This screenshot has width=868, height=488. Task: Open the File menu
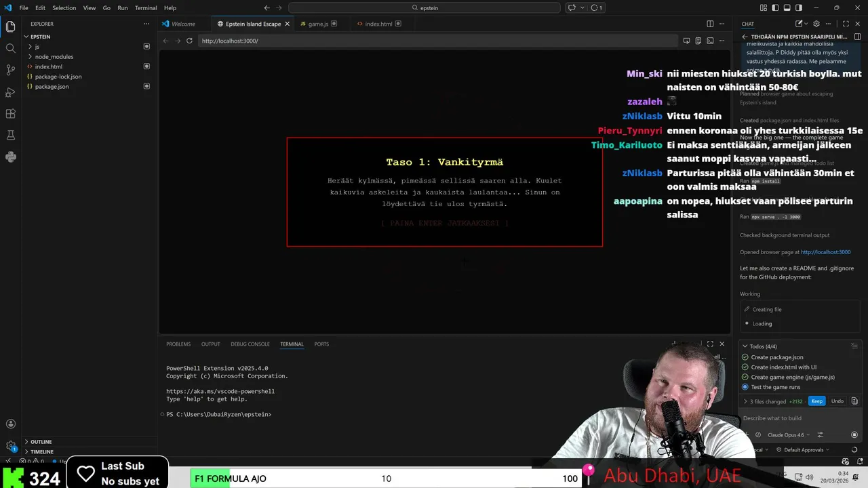point(24,7)
